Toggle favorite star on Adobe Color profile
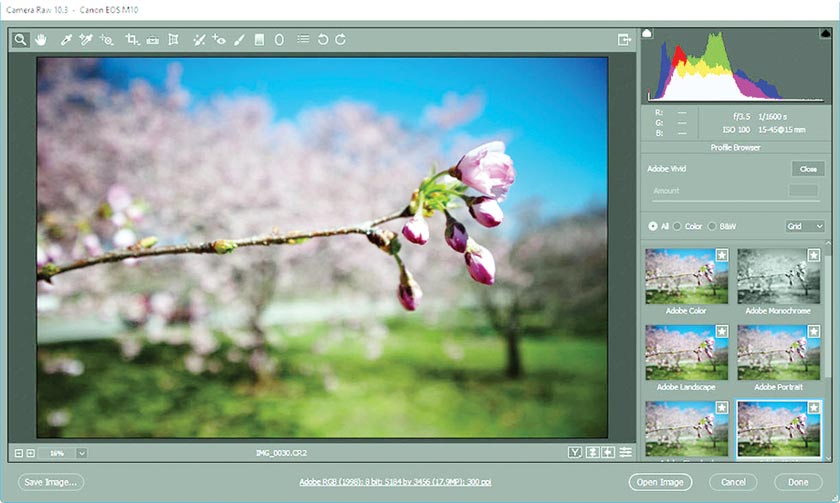The height and width of the screenshot is (503, 840). click(x=721, y=256)
